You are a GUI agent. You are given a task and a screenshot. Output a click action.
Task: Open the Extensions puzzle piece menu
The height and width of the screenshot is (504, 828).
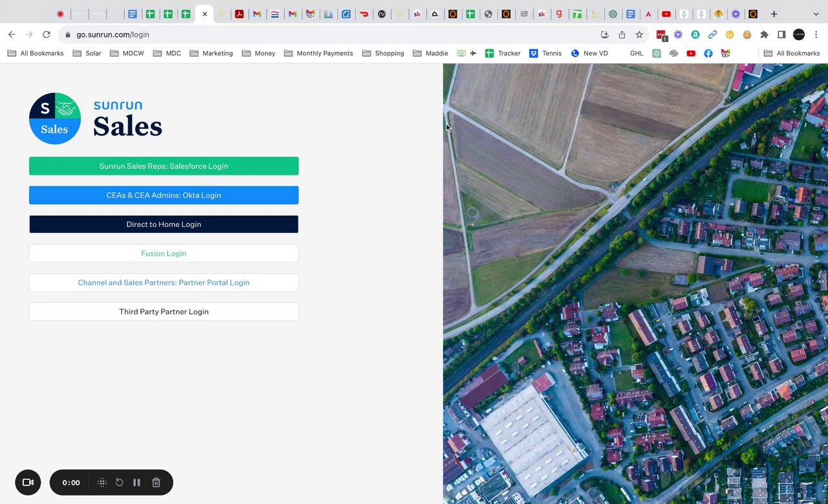[765, 34]
